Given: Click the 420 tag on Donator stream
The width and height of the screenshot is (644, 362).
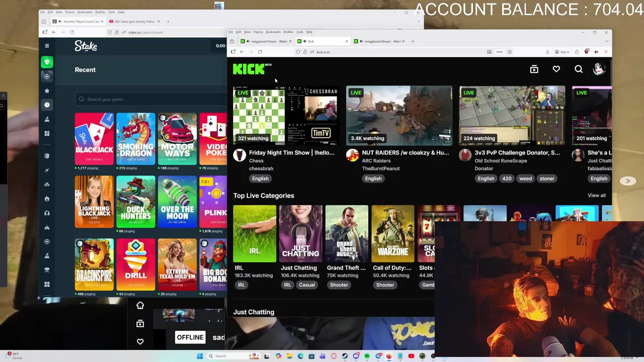Looking at the screenshot, I should point(507,178).
